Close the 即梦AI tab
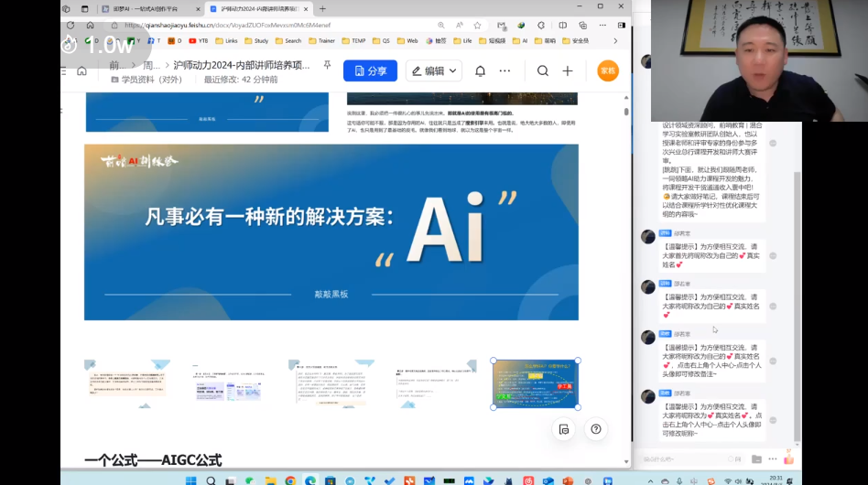868x485 pixels. [198, 9]
